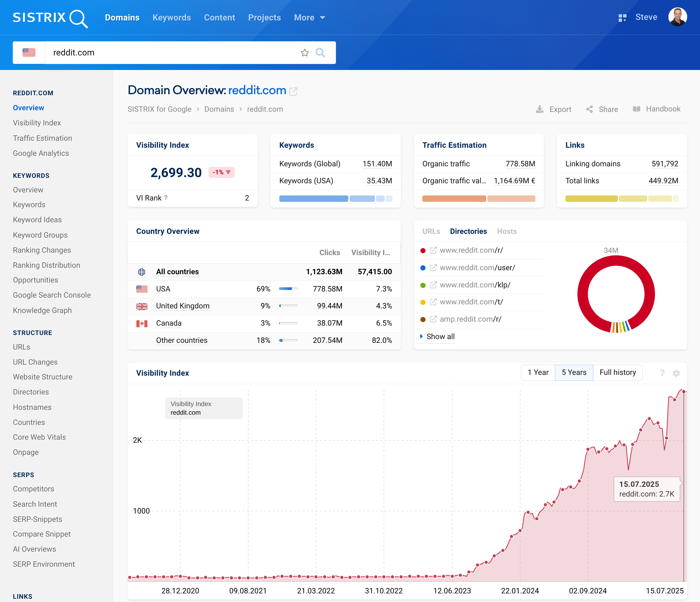The height and width of the screenshot is (602, 700).
Task: Click the red dot for www.reddit.com/r/
Action: tap(423, 251)
